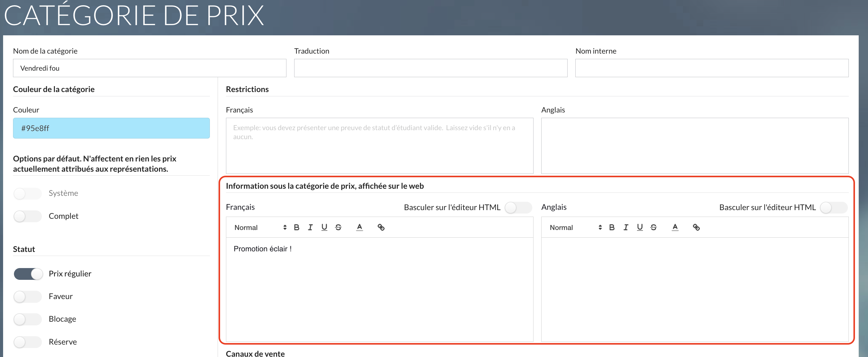This screenshot has width=868, height=357.
Task: Select the 'Canaux de vente' section heading
Action: [x=255, y=353]
